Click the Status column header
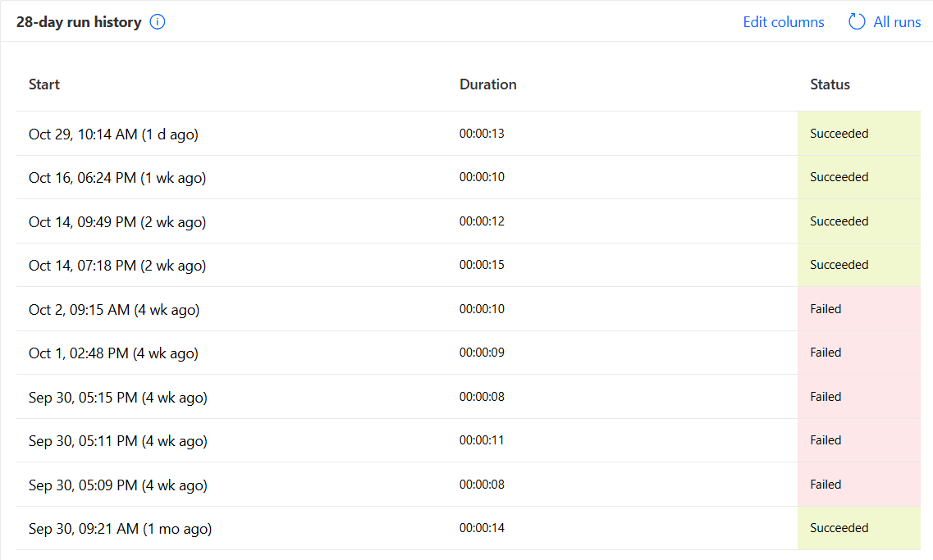This screenshot has width=933, height=560. coord(830,84)
